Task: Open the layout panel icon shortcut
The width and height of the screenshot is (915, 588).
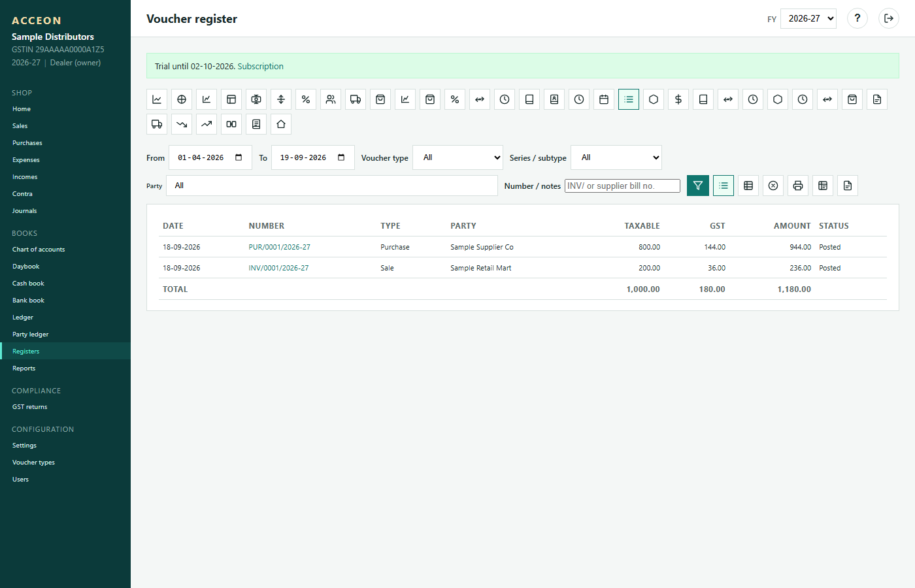Action: (231, 99)
